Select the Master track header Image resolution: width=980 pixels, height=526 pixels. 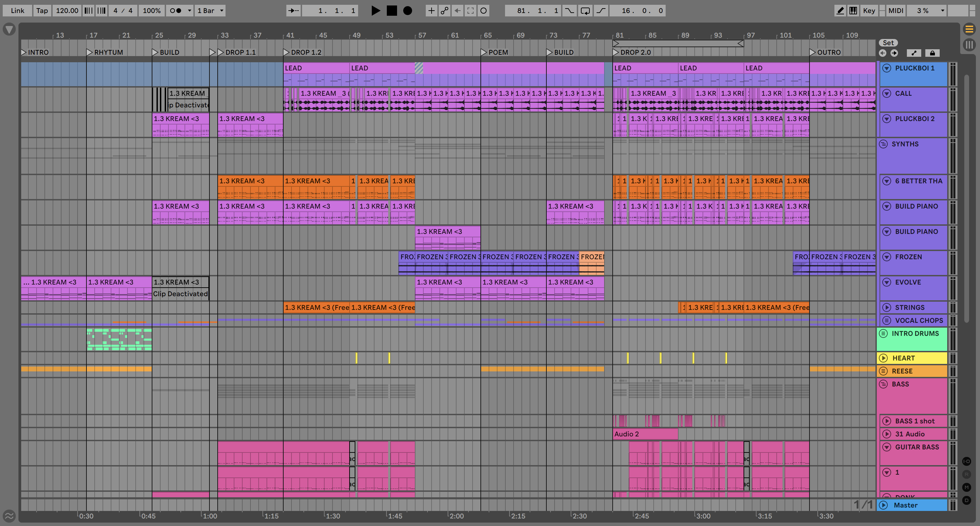pos(912,505)
